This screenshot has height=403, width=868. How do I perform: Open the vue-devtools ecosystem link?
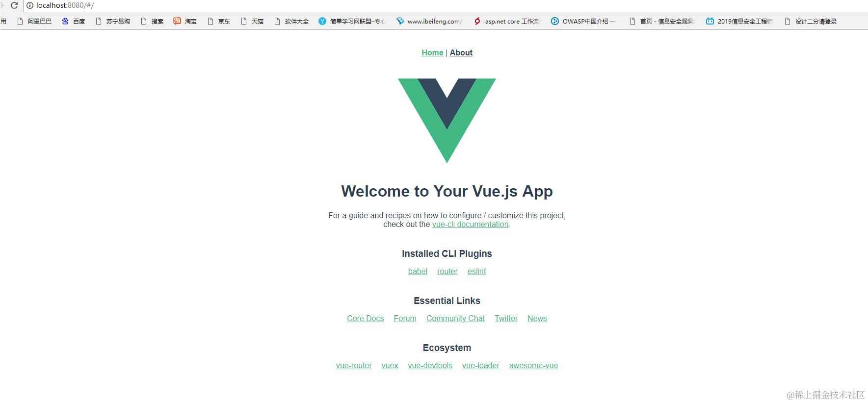430,365
